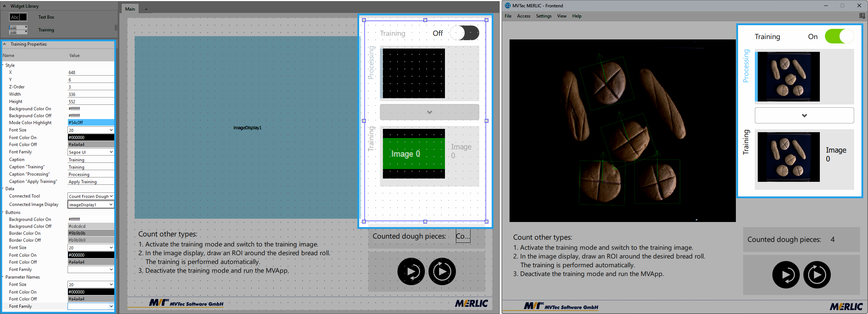The image size is (868, 314).
Task: Click run continuously button in Frontend window
Action: 817,275
